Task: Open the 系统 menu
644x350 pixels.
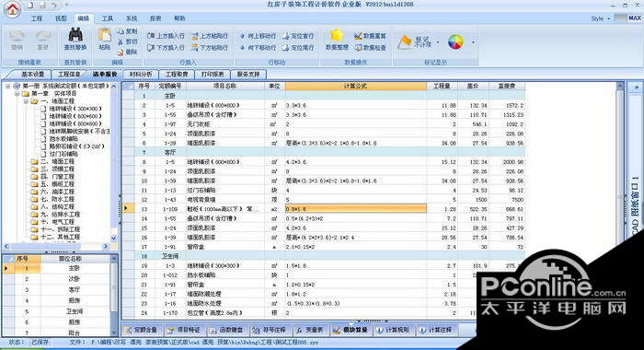Action: 132,18
